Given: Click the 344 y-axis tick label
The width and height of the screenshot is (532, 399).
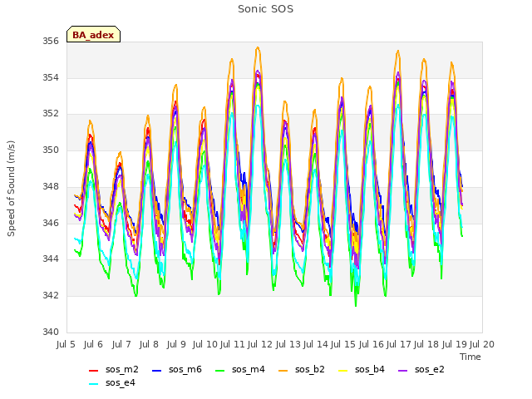Looking at the screenshot, I should click(x=51, y=259).
